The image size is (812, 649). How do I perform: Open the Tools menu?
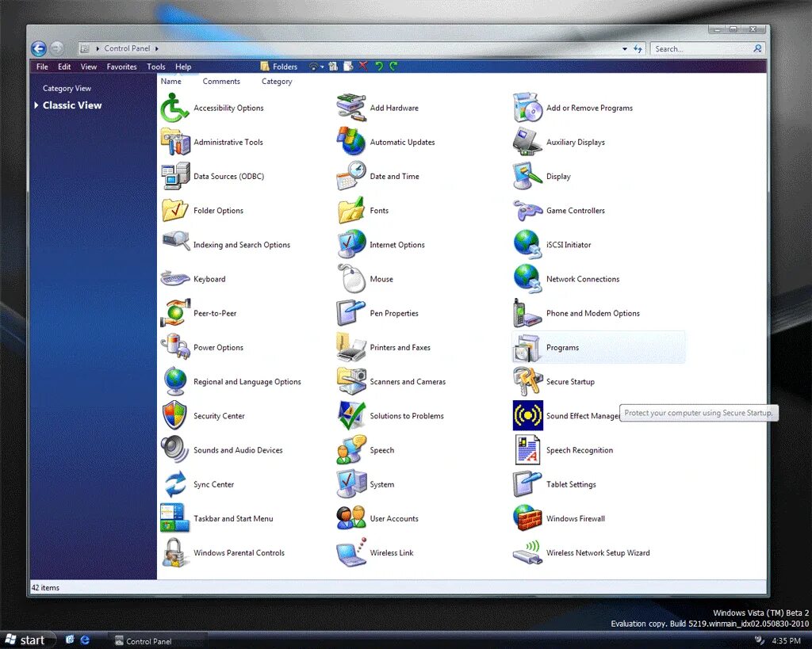point(156,67)
